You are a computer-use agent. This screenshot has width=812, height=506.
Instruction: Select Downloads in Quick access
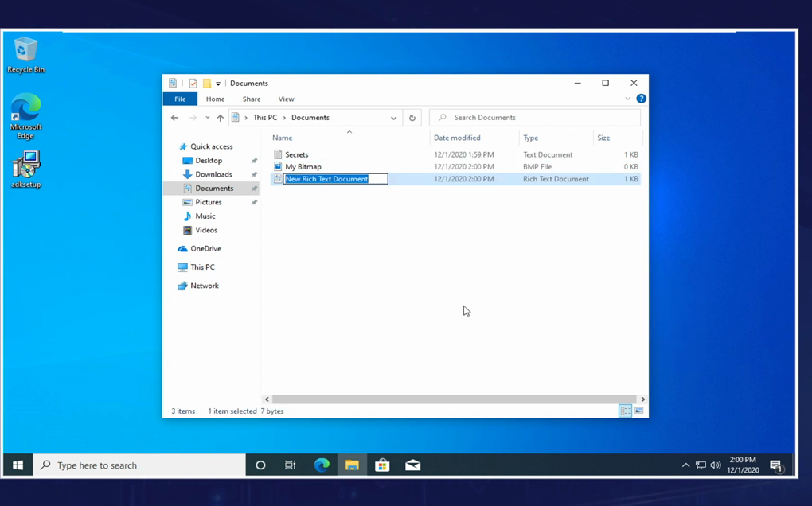point(213,174)
